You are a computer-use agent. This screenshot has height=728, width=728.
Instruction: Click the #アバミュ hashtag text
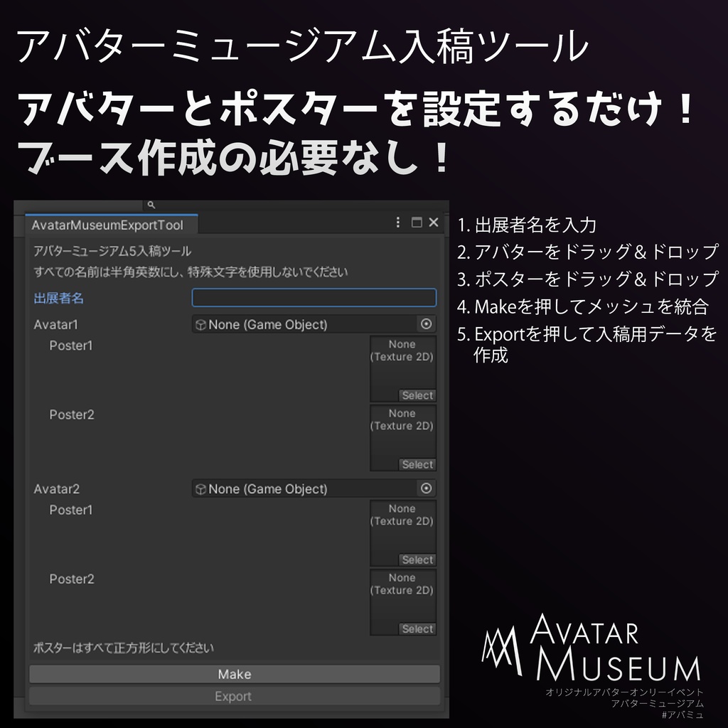tap(682, 714)
